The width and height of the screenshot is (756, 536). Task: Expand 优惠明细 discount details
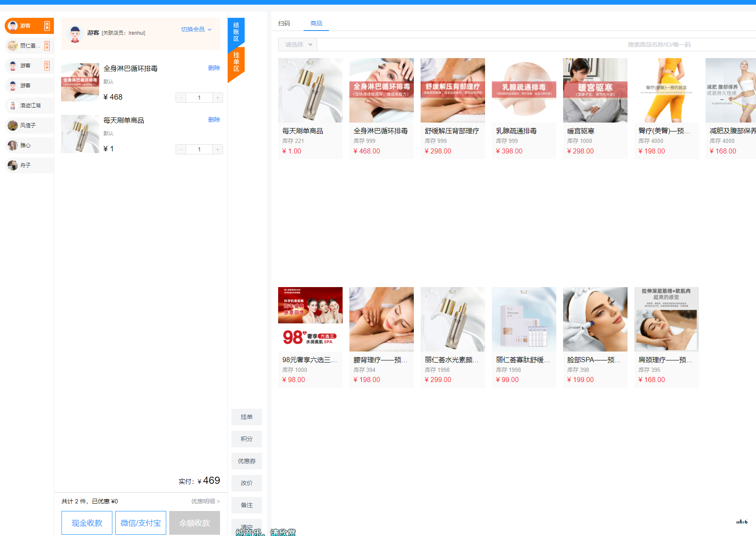click(205, 501)
